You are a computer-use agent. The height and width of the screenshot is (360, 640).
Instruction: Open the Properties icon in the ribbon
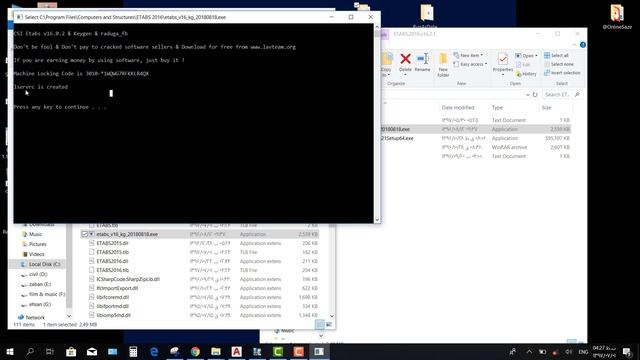point(502,60)
